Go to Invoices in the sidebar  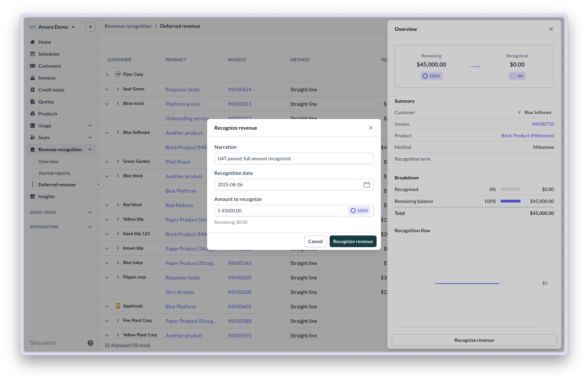47,78
